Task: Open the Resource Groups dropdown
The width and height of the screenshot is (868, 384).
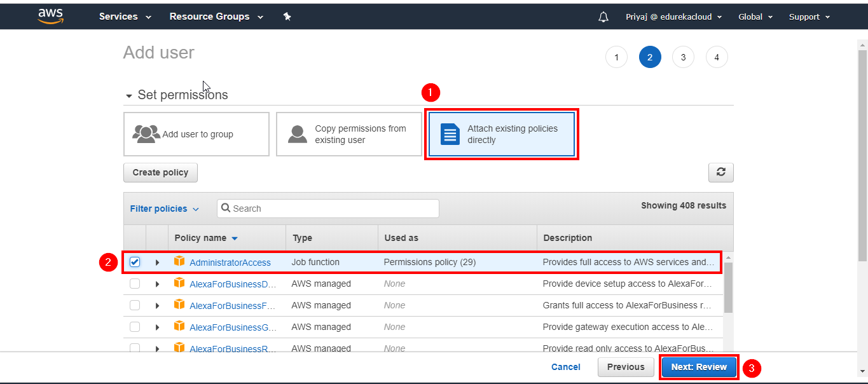Action: (x=216, y=17)
